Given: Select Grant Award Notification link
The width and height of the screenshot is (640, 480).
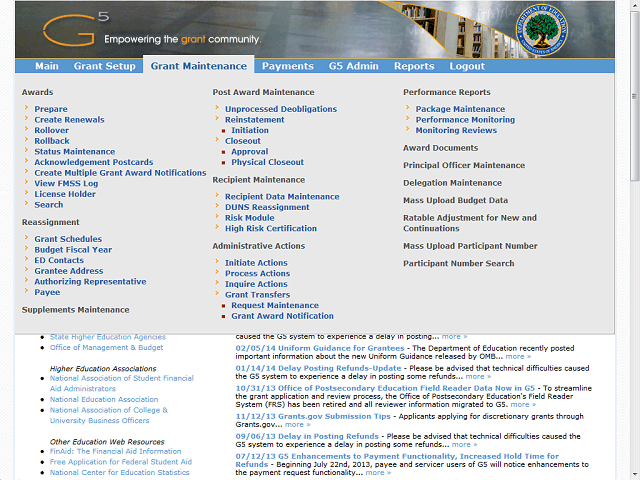Looking at the screenshot, I should coord(282,316).
